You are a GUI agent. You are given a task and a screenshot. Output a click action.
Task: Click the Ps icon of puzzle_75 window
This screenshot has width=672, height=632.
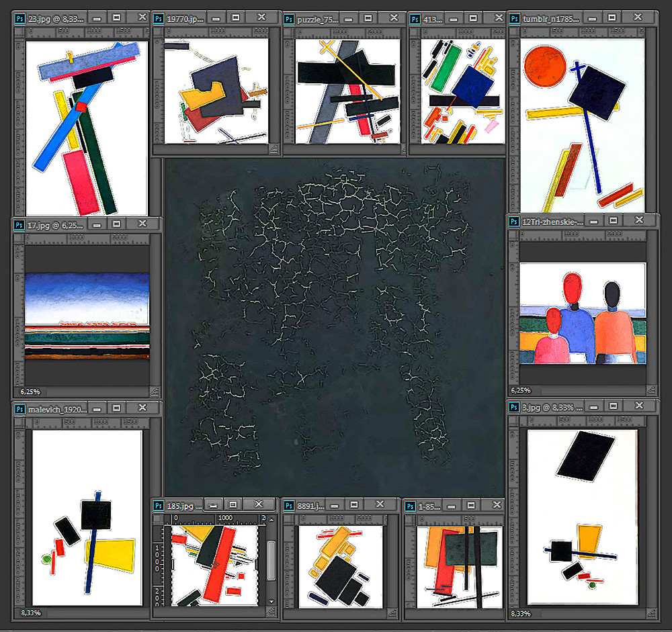[x=289, y=19]
